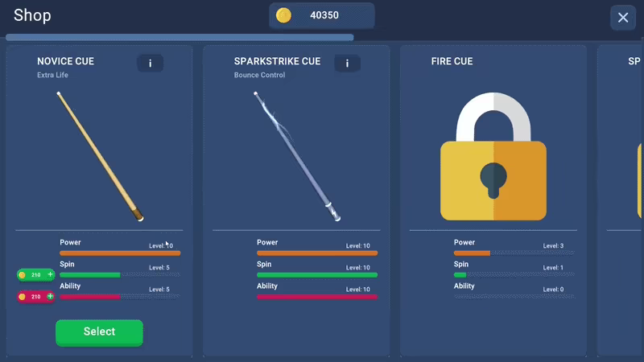Select the Novice Cue
Screen dimensions: 644x362
click(99, 332)
